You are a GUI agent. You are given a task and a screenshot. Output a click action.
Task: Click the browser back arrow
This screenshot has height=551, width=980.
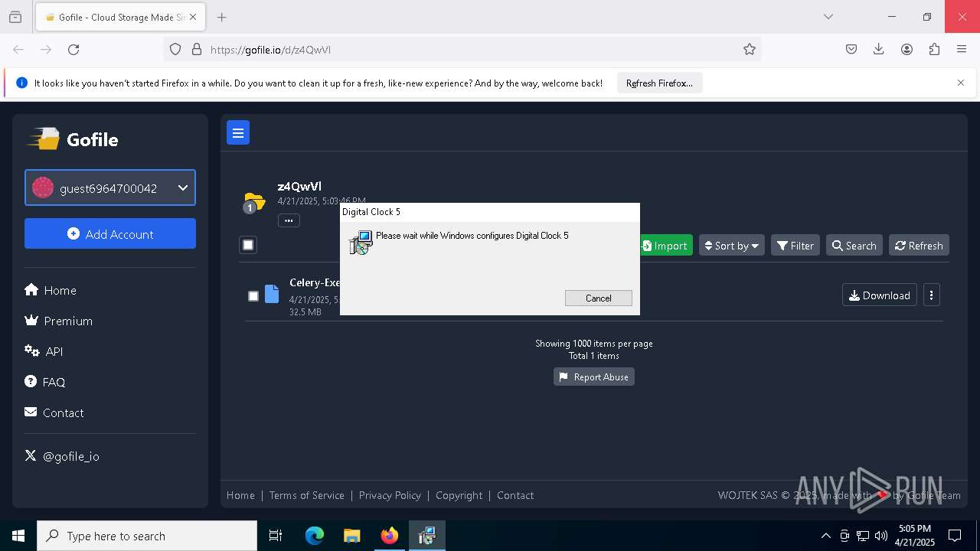click(x=18, y=49)
